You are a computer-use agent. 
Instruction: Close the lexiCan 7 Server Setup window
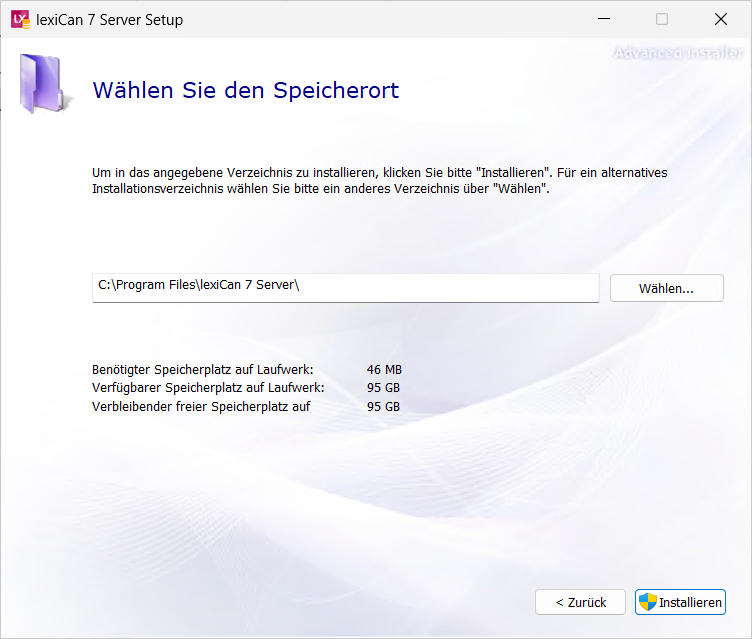tap(720, 19)
